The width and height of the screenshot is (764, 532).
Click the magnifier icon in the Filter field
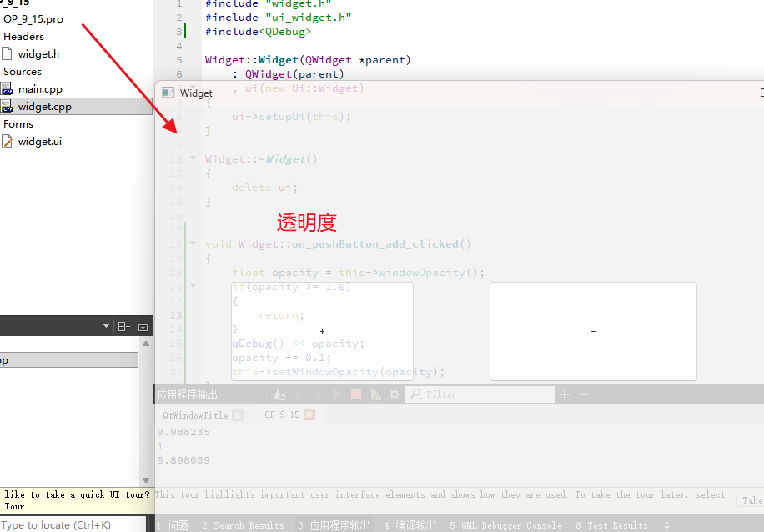pos(415,394)
